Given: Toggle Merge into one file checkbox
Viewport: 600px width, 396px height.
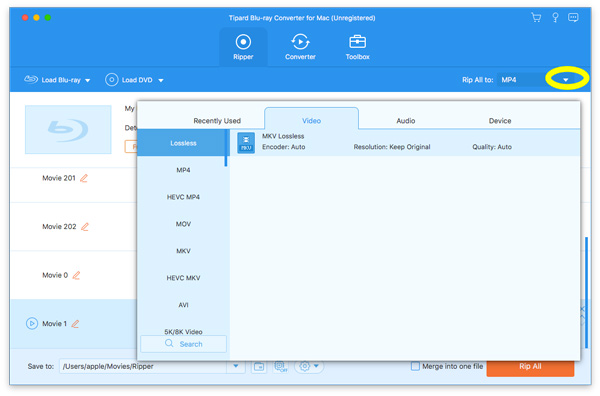Looking at the screenshot, I should tap(415, 366).
